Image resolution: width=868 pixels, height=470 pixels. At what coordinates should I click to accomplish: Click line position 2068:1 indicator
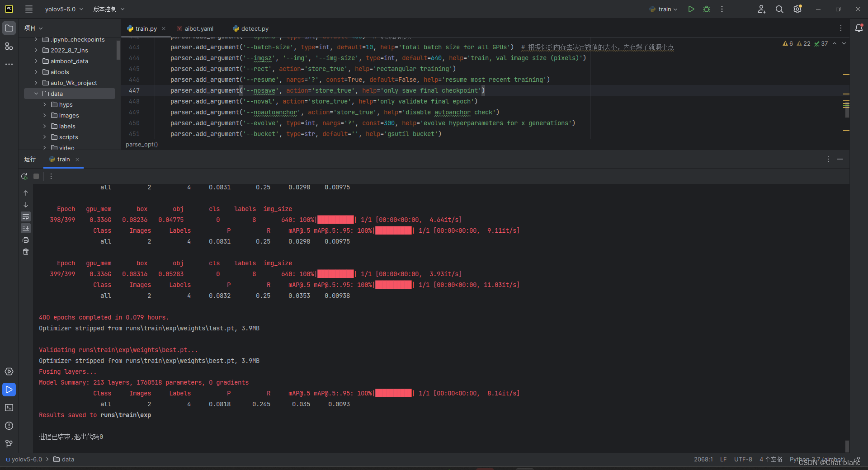click(703, 459)
